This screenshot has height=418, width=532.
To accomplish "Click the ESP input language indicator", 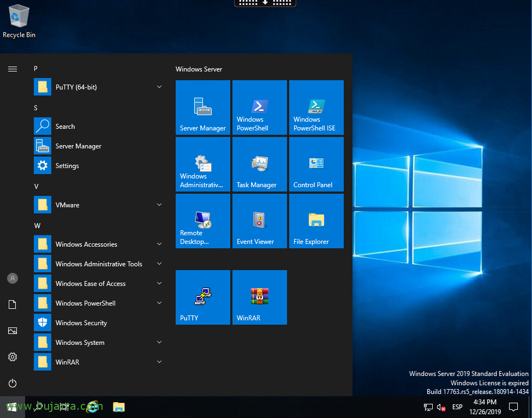I will [457, 407].
